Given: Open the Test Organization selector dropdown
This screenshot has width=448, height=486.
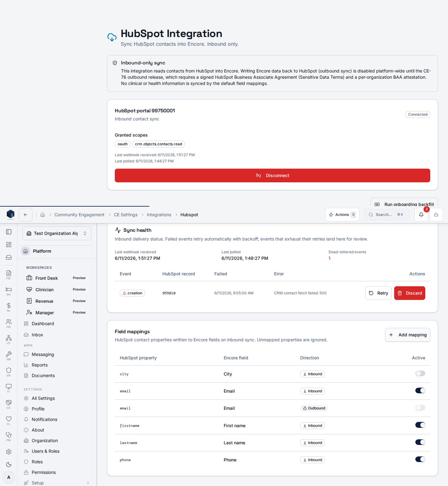Looking at the screenshot, I should point(57,233).
